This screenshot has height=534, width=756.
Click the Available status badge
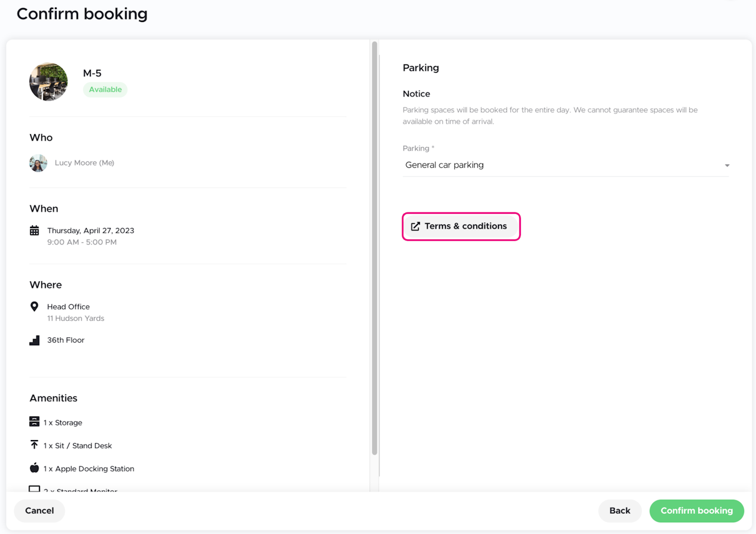tap(105, 90)
